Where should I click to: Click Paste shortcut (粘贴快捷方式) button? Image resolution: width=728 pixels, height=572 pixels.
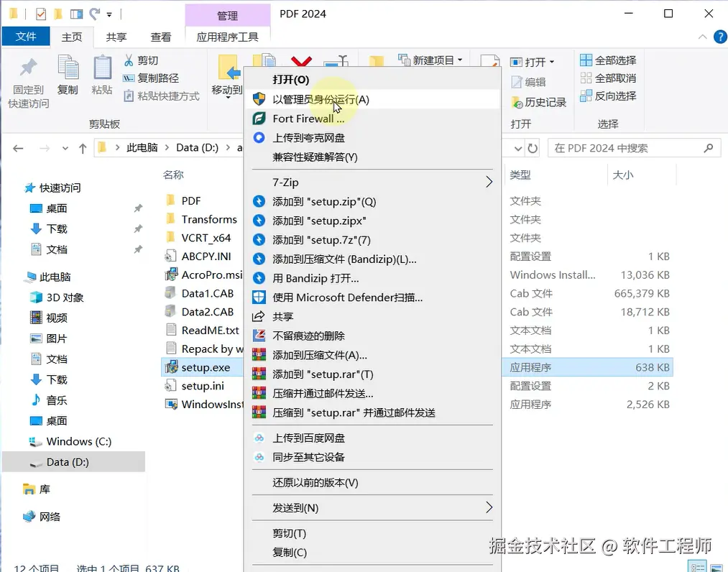[x=161, y=96]
